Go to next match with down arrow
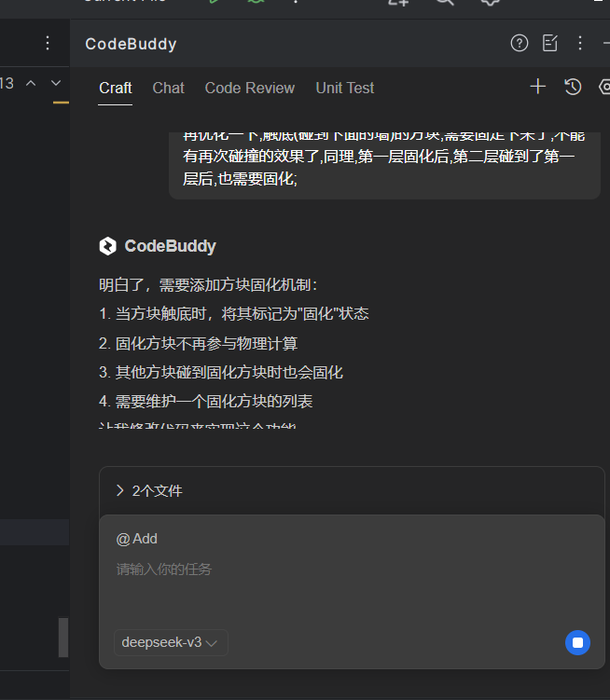 [x=56, y=83]
